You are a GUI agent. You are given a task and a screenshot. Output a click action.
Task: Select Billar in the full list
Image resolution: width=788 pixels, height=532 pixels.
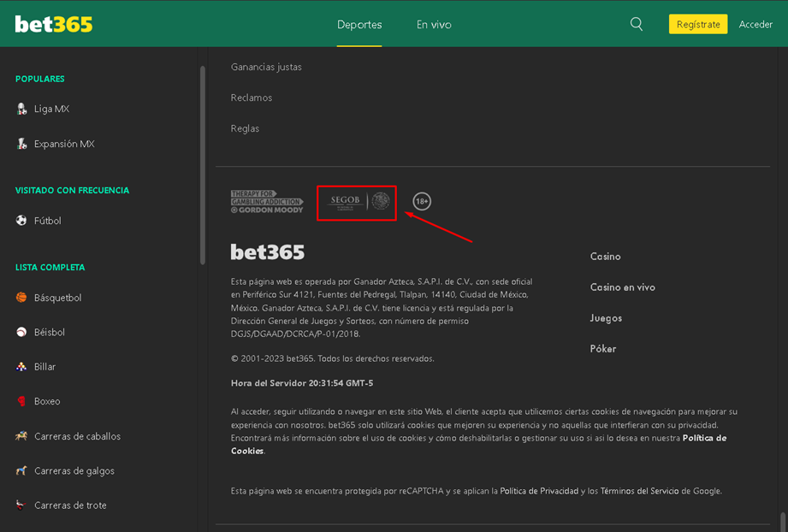click(x=44, y=367)
